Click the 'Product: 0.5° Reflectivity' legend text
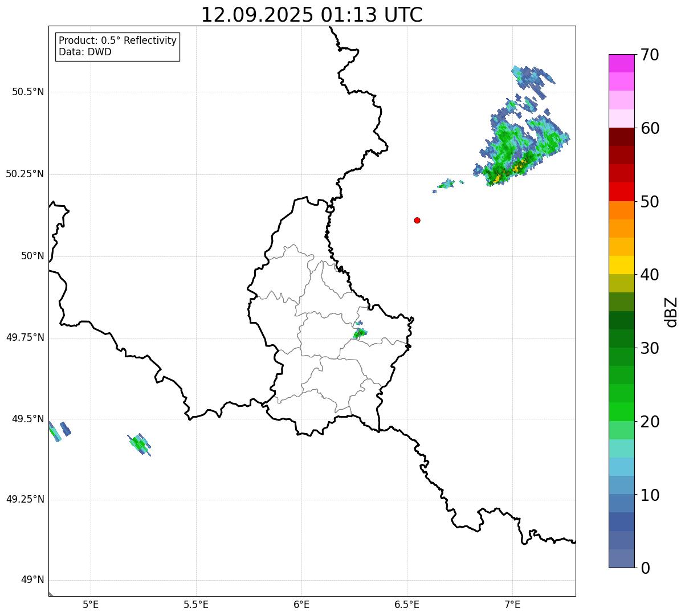 pos(117,41)
